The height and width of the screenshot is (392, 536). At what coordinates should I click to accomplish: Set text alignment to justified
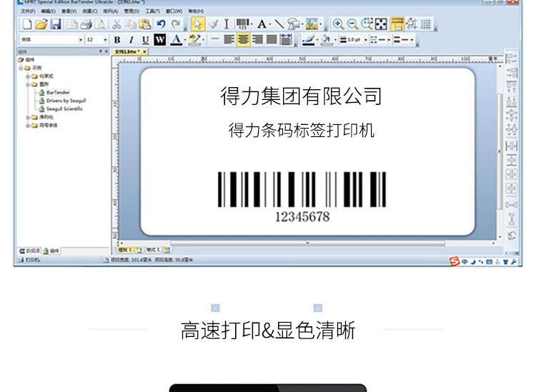click(x=272, y=39)
